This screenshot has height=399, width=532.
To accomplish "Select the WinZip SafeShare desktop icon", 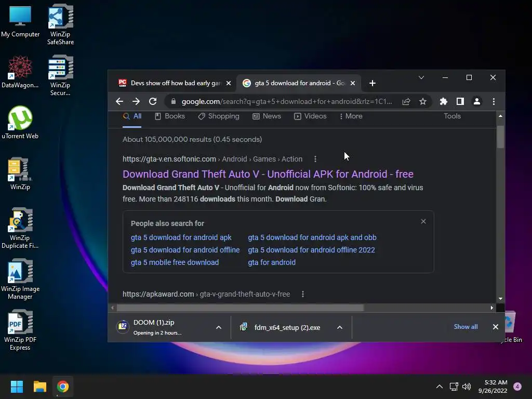I will pyautogui.click(x=60, y=24).
